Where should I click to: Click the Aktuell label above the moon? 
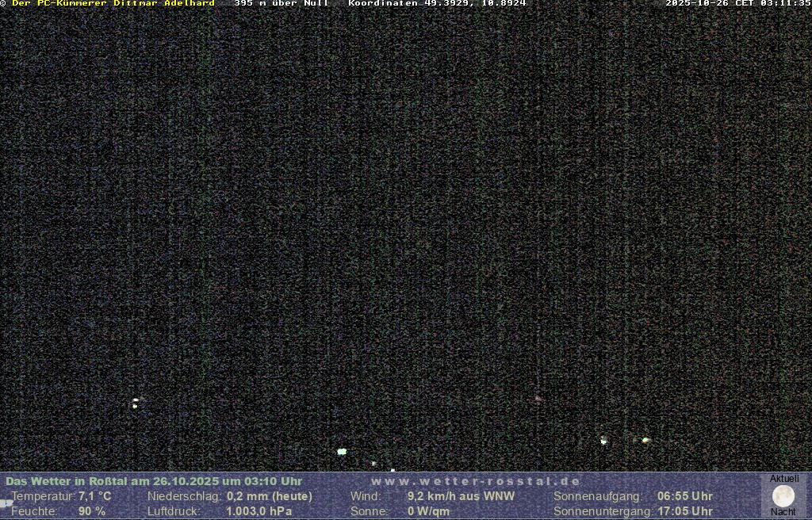(784, 479)
